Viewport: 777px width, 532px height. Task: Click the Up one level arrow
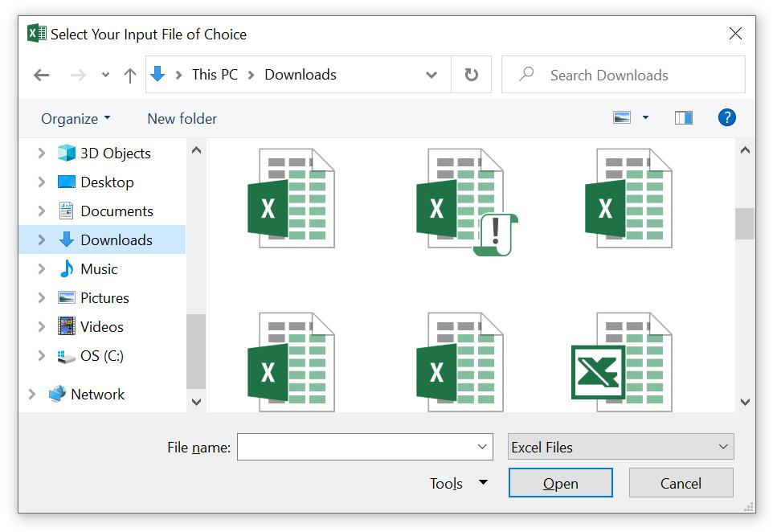click(x=129, y=75)
